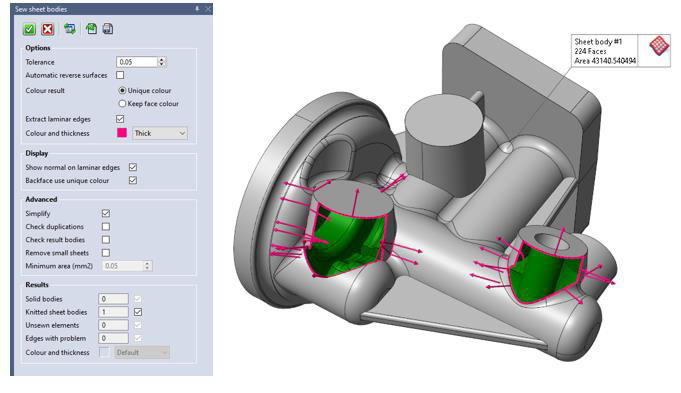
Task: Click the sheet body icon in the callout
Action: tap(658, 46)
